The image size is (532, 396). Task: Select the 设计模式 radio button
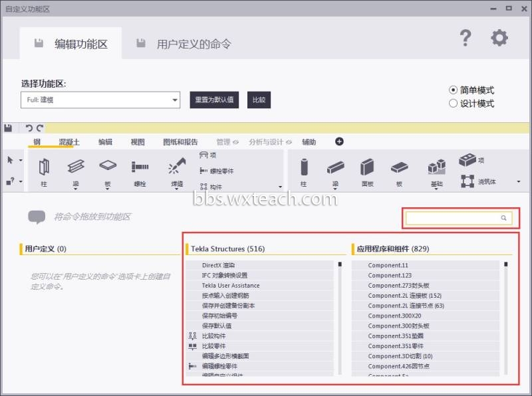point(453,104)
